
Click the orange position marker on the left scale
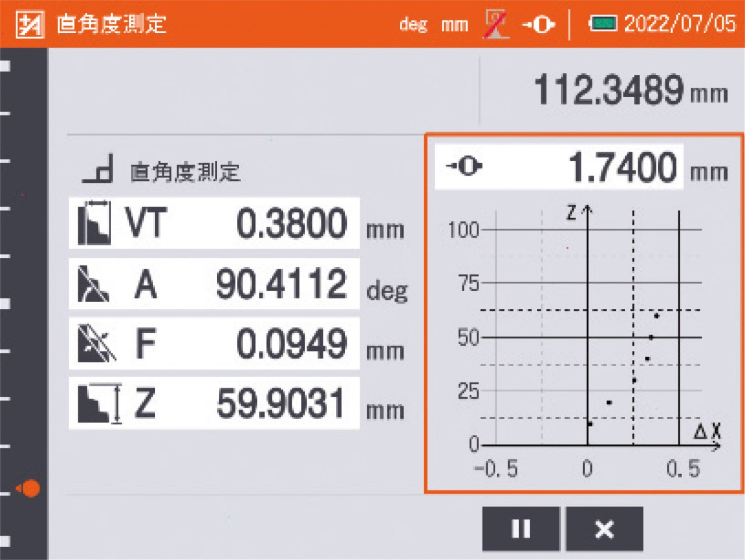[x=29, y=488]
